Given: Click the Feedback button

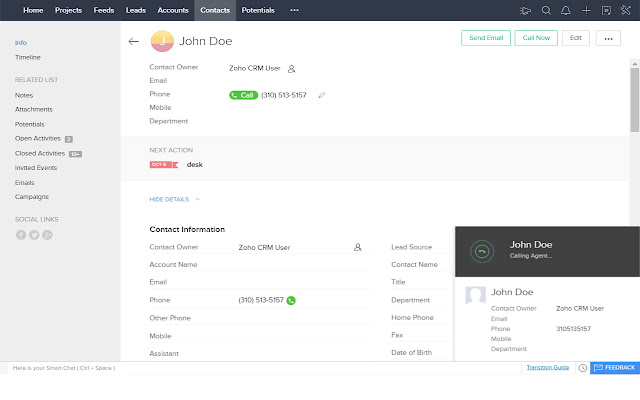Looking at the screenshot, I should [615, 368].
